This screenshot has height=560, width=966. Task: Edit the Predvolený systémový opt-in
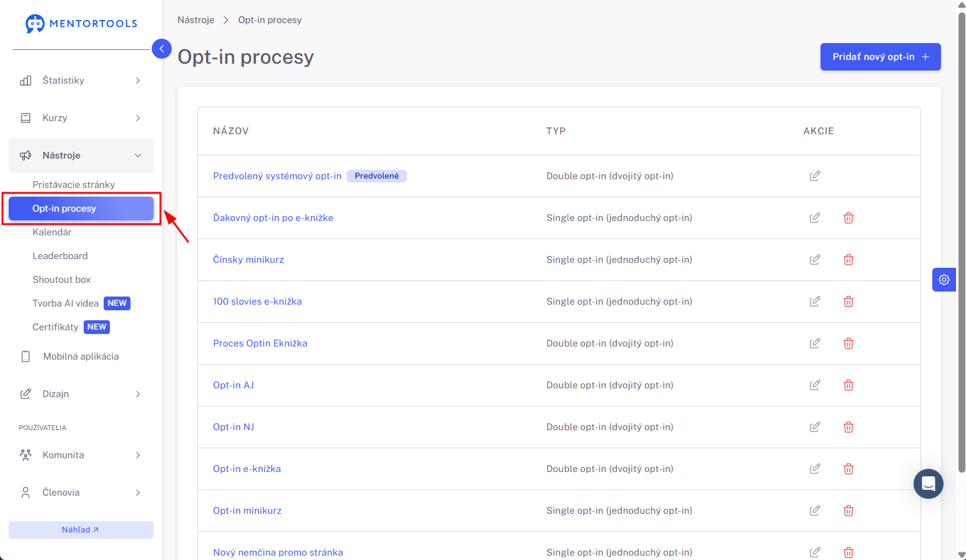click(x=815, y=176)
